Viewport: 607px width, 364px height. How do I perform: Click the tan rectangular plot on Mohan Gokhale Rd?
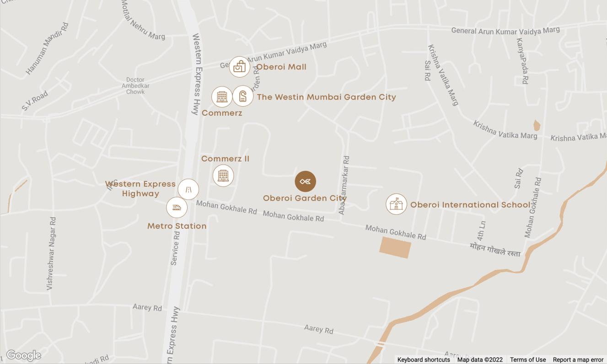click(x=395, y=247)
